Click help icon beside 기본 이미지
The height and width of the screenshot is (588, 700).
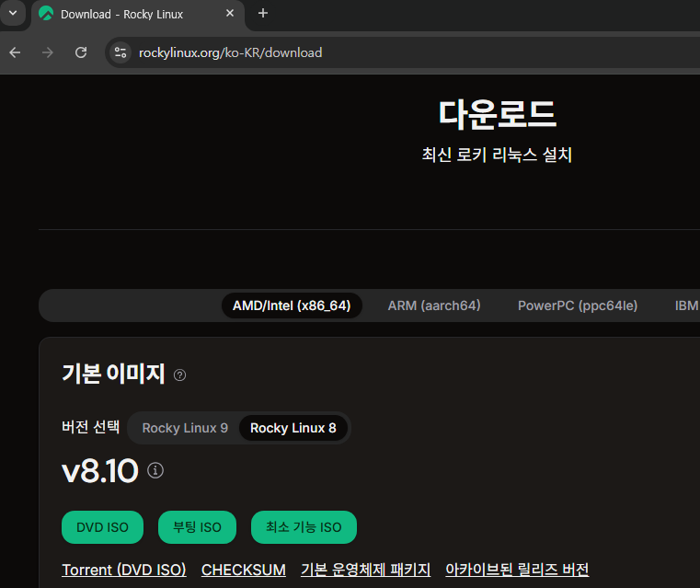tap(180, 375)
